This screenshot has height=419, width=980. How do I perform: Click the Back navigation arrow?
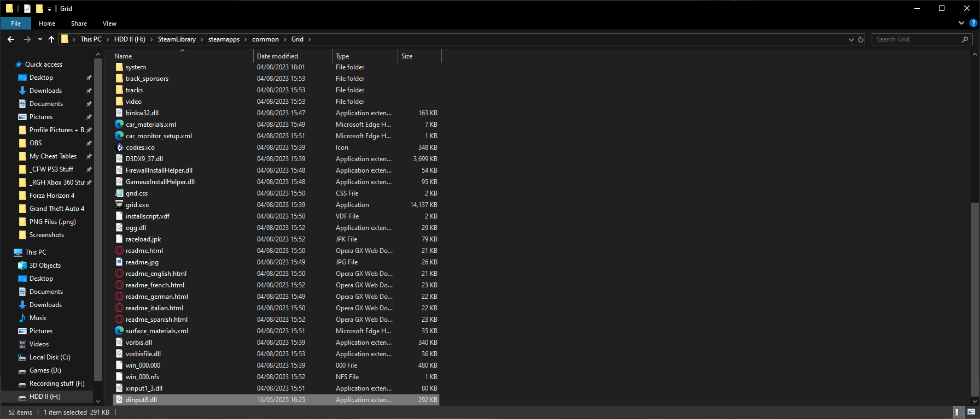(x=11, y=39)
